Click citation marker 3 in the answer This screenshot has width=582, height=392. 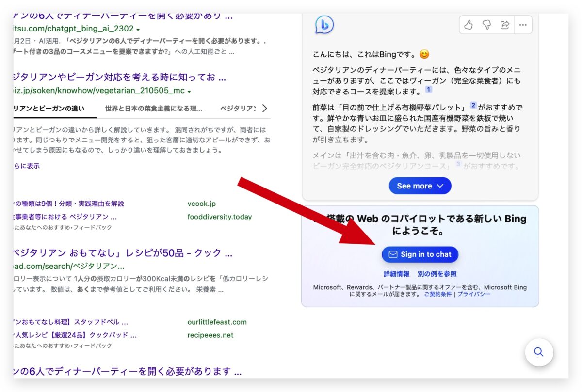pyautogui.click(x=457, y=164)
